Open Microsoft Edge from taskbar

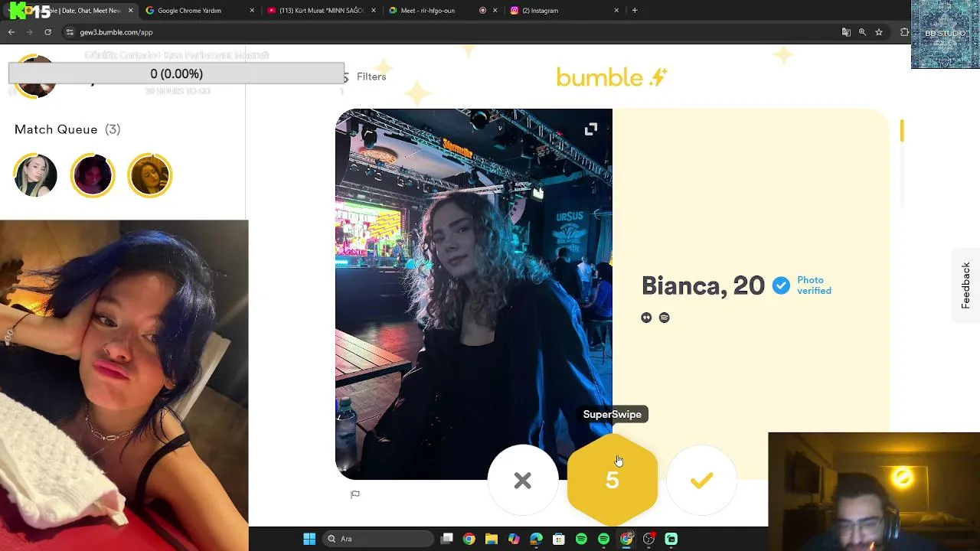pyautogui.click(x=536, y=539)
